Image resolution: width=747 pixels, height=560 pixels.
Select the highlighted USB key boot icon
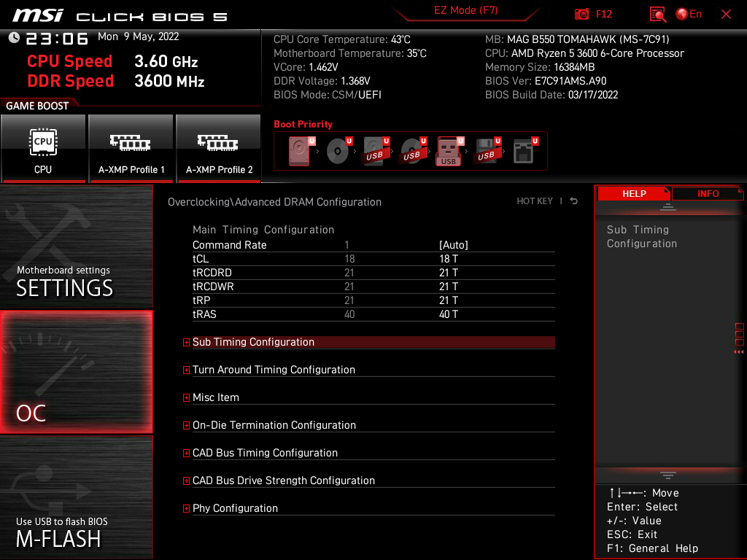[x=450, y=152]
